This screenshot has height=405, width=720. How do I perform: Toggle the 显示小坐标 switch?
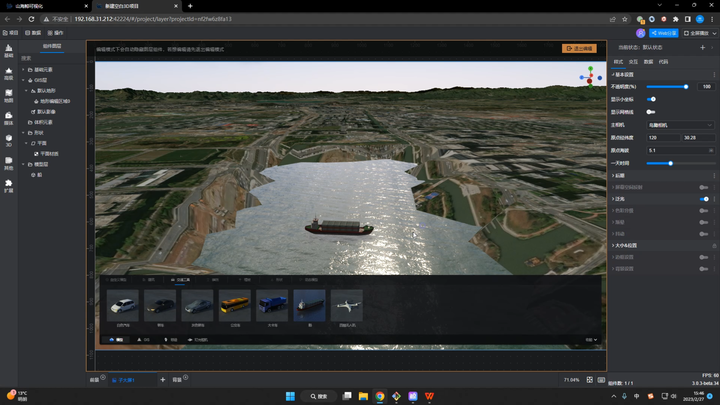click(652, 99)
